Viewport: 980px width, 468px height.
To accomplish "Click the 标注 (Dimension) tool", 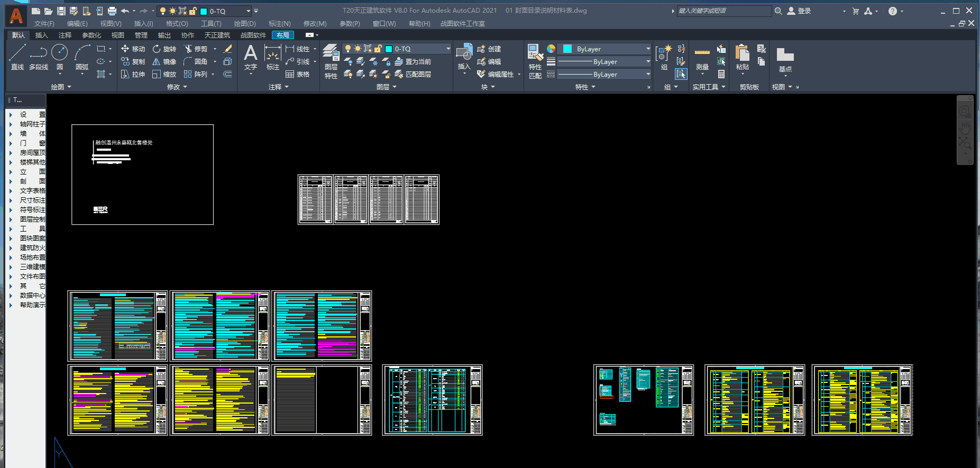I will tap(272, 57).
